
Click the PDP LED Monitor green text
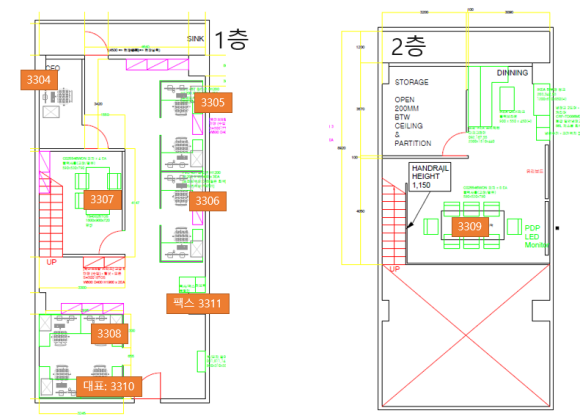(536, 237)
